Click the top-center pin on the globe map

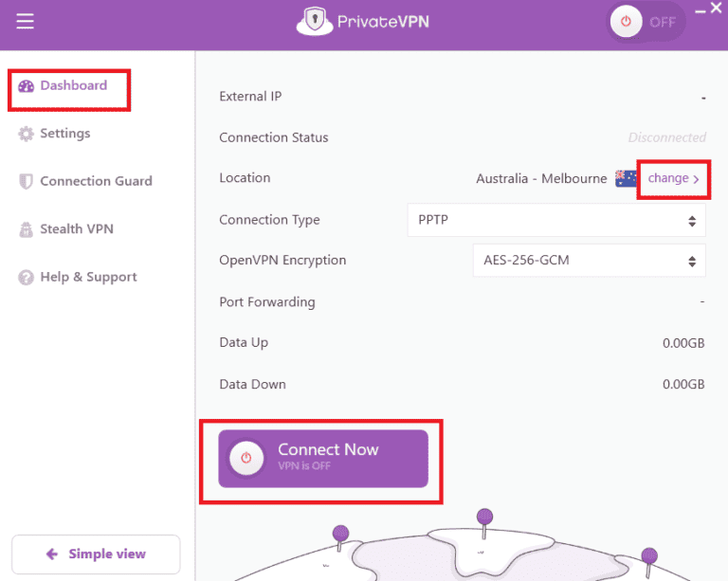click(x=484, y=523)
